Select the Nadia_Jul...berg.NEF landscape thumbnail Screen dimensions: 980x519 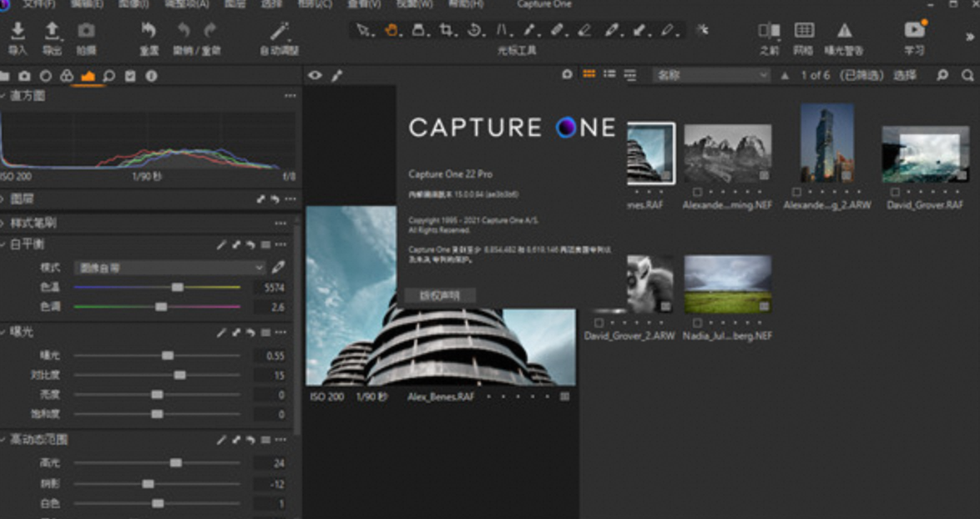coord(728,285)
